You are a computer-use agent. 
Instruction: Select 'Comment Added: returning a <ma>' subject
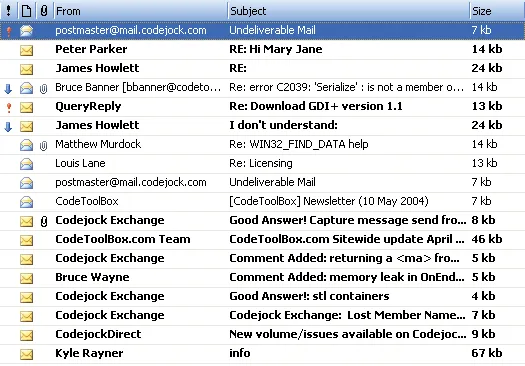click(344, 258)
